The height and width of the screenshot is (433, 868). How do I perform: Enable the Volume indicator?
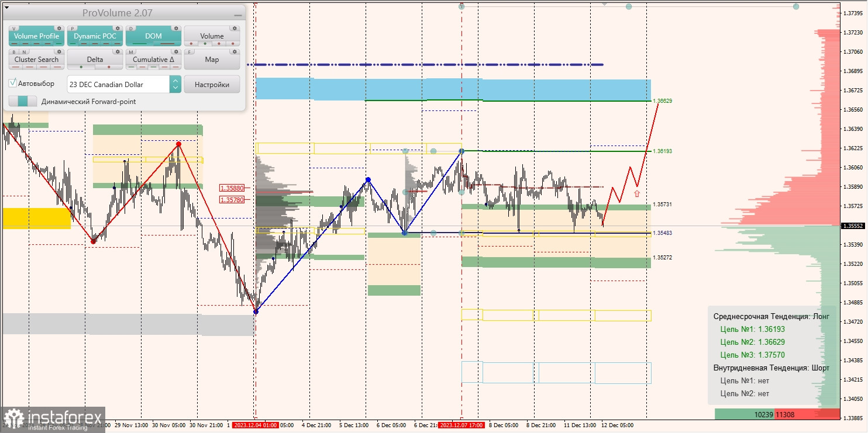tap(212, 36)
